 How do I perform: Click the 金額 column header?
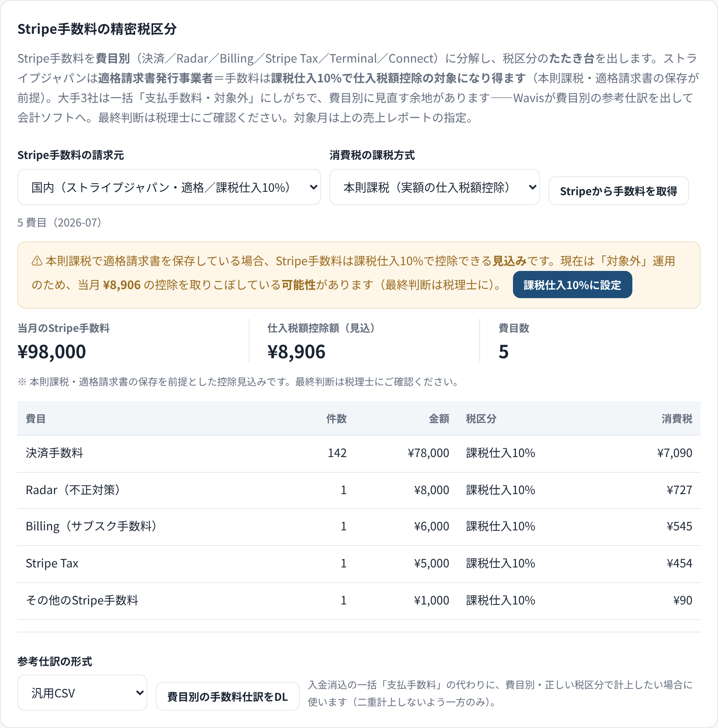click(x=439, y=419)
